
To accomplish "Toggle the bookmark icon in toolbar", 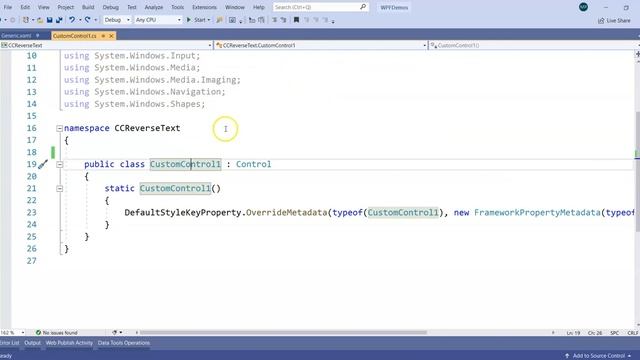I will pos(296,20).
